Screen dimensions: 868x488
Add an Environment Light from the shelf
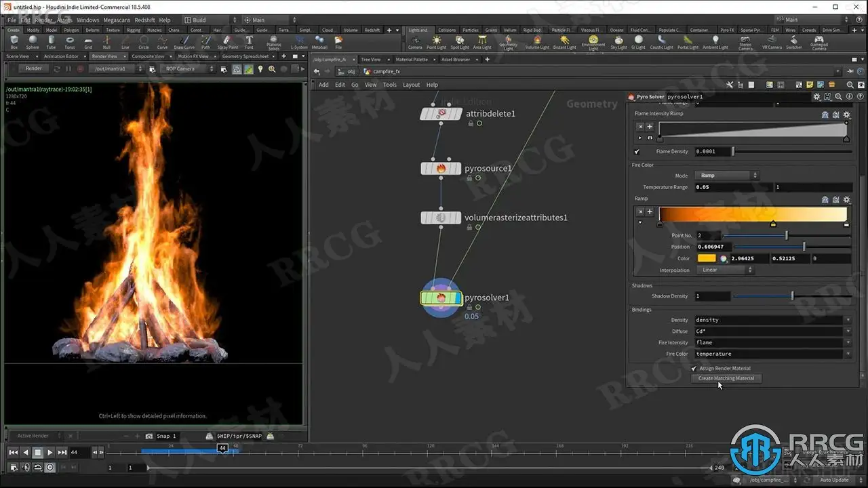593,43
